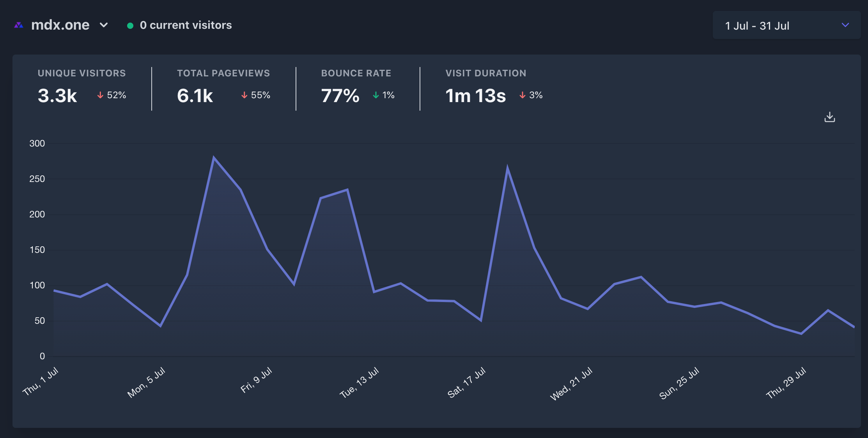
Task: Click the Sun, 25 Jul axis label
Action: [x=679, y=383]
